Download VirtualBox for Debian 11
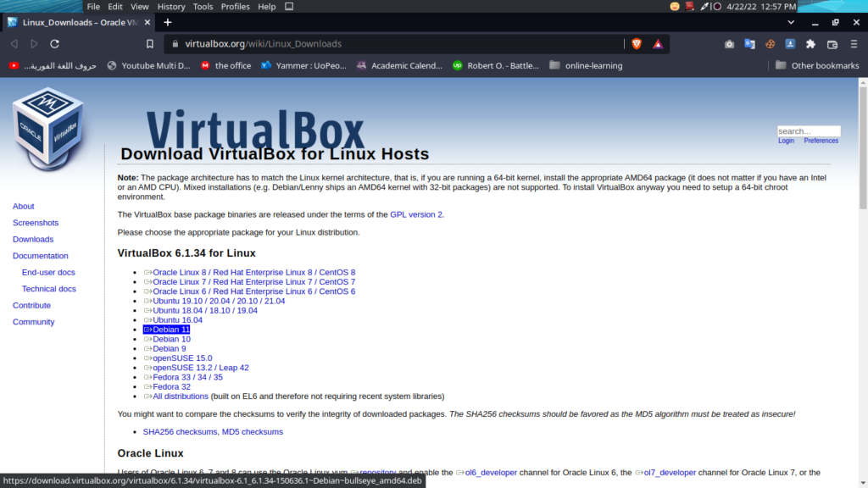This screenshot has height=488, width=868. click(x=170, y=329)
